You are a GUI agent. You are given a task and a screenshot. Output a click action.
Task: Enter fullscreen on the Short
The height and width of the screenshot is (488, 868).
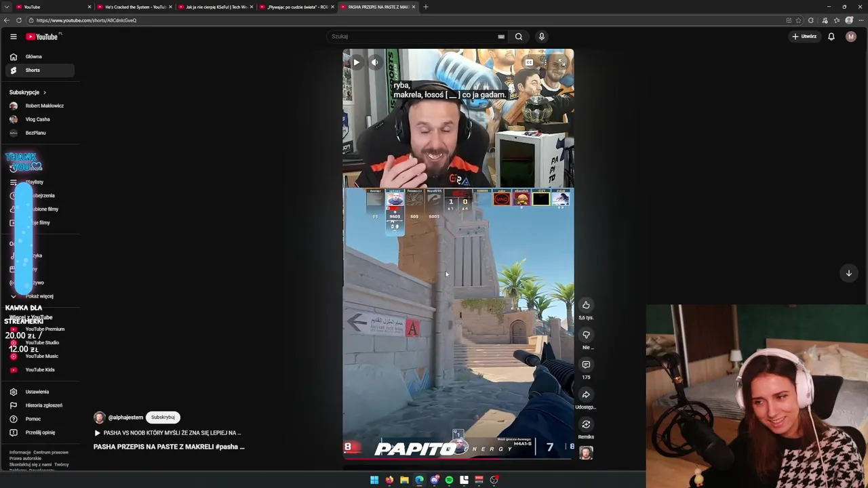(561, 62)
